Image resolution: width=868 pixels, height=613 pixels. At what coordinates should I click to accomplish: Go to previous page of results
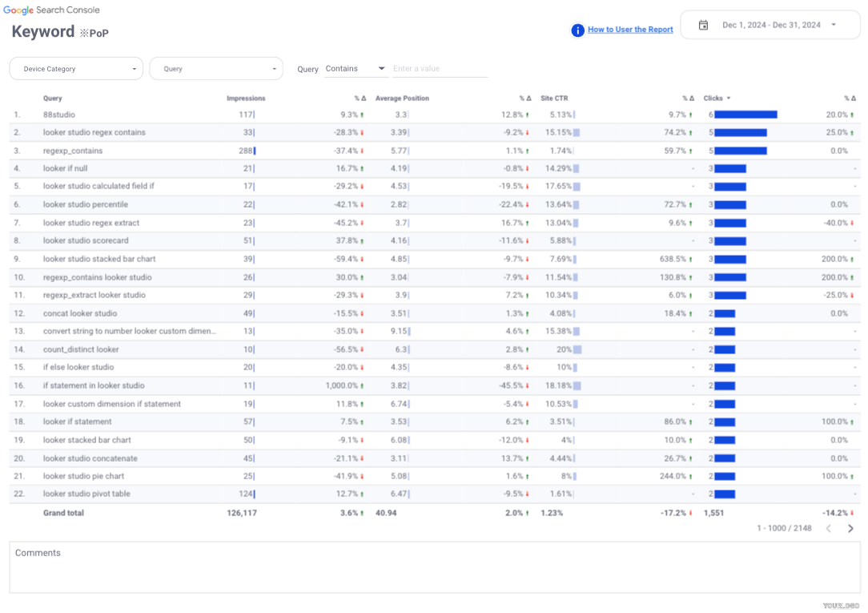(x=829, y=528)
